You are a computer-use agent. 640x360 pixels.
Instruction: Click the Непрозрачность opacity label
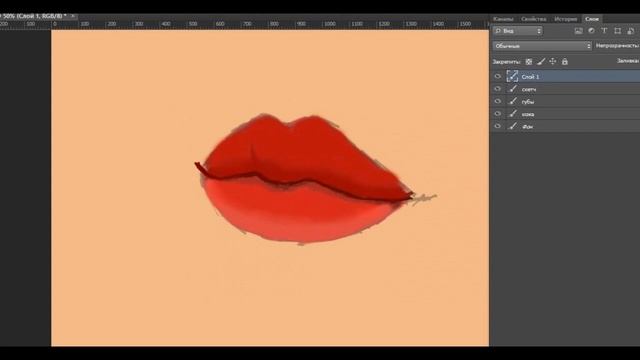coord(617,46)
